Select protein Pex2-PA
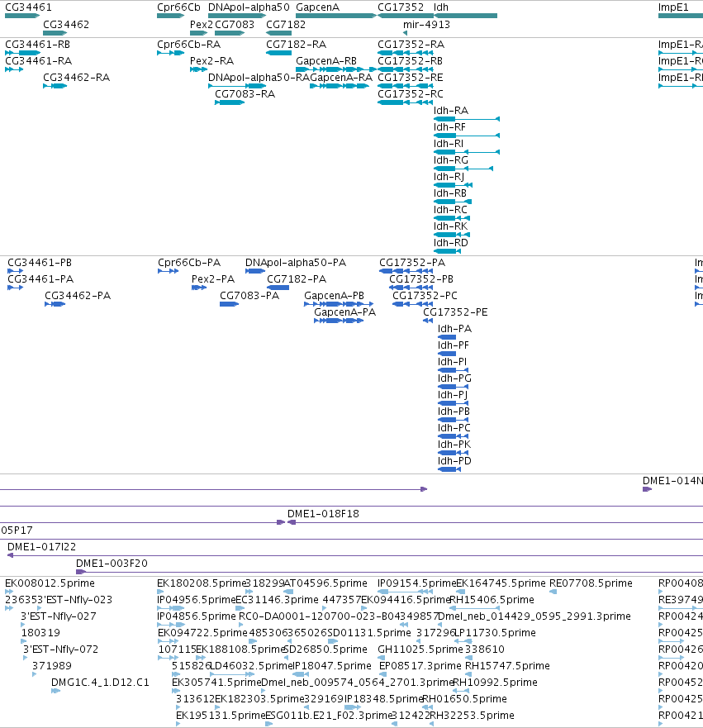 point(199,288)
